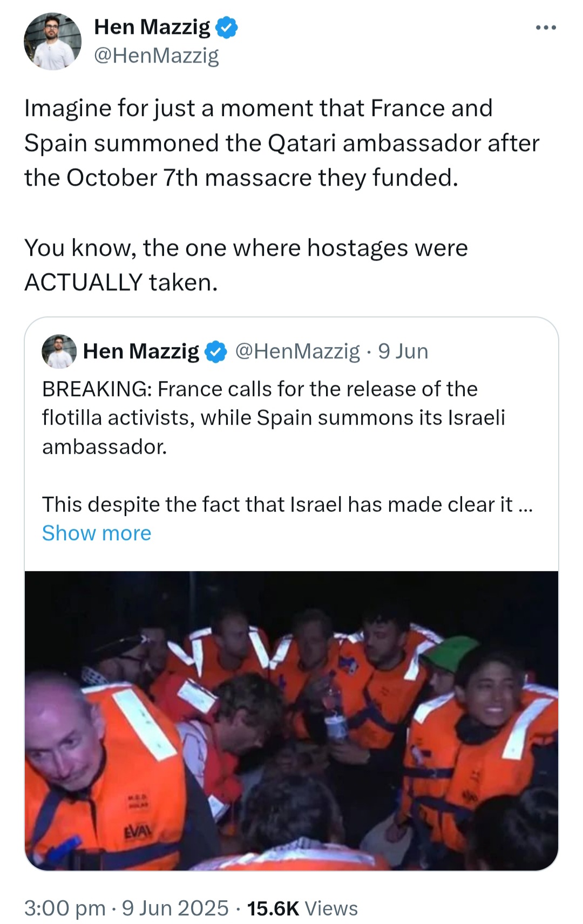Open Hen Mazzig's main profile picture
The height and width of the screenshot is (924, 583).
(x=53, y=42)
